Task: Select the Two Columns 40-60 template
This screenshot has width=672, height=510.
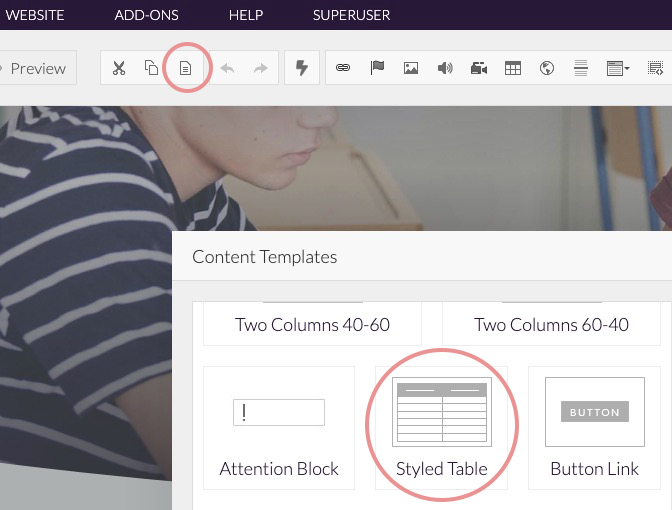Action: 312,324
